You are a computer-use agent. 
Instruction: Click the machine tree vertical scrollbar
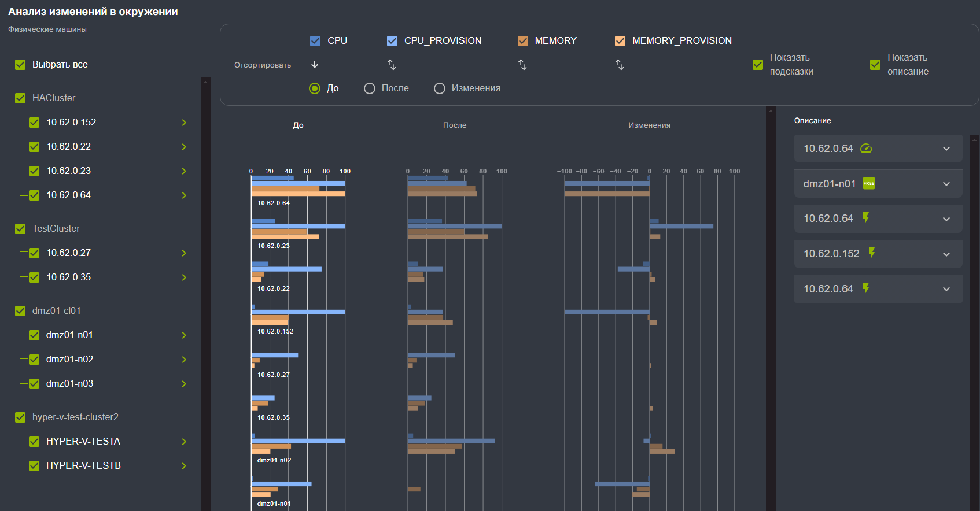[x=205, y=294]
